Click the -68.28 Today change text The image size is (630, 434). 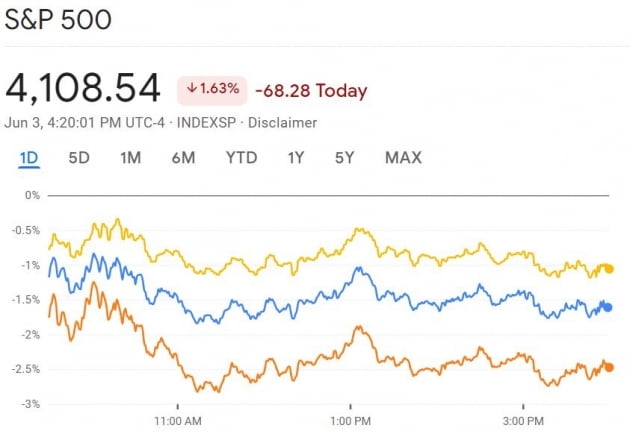coord(311,91)
